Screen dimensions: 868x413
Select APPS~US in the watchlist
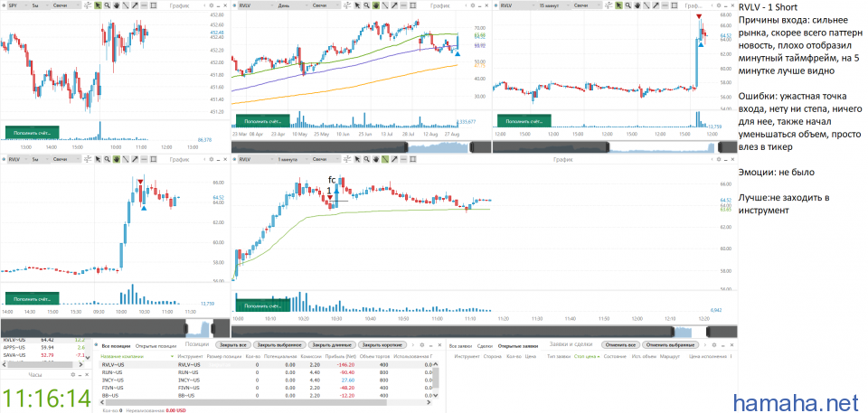click(x=43, y=347)
